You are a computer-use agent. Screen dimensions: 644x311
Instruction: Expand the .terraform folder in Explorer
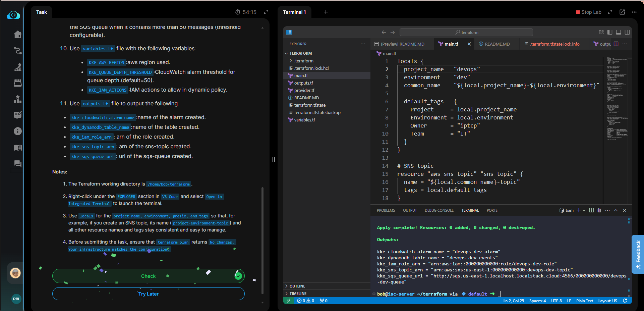pyautogui.click(x=303, y=61)
